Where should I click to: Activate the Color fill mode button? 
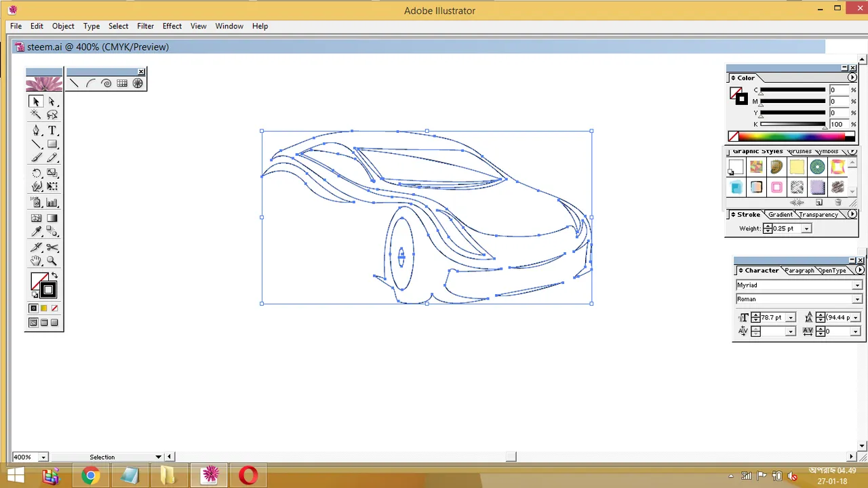pos(33,308)
